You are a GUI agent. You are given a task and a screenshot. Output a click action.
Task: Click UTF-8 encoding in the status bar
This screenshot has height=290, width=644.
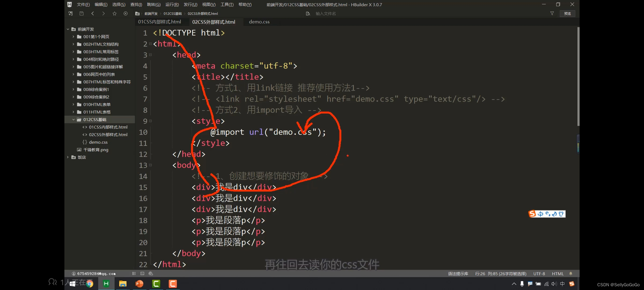click(539, 274)
